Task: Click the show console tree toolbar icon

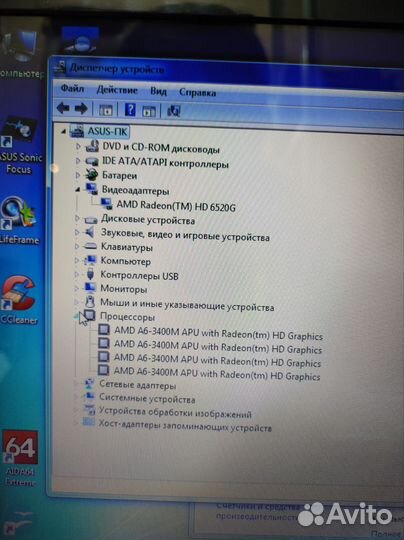Action: 105,110
